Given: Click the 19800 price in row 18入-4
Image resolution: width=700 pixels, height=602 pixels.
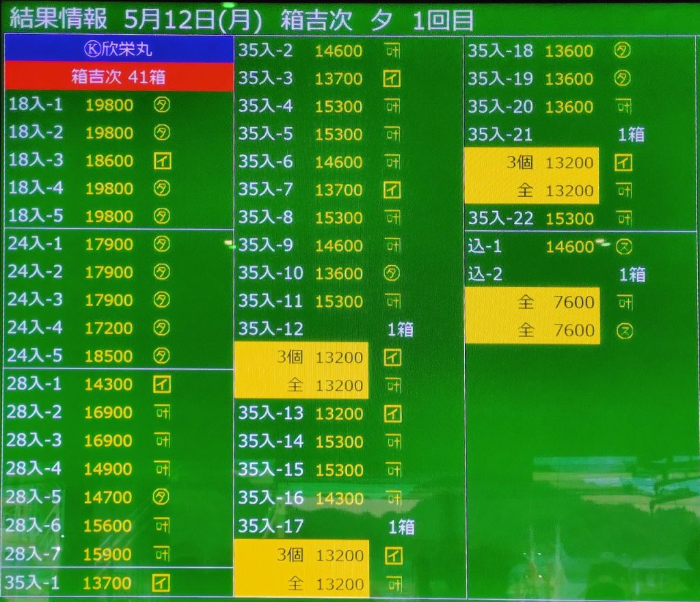Looking at the screenshot, I should click(x=109, y=189).
